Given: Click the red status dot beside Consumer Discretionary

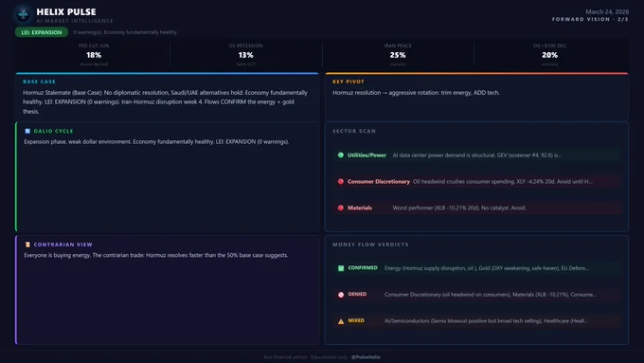Looking at the screenshot, I should tap(341, 182).
